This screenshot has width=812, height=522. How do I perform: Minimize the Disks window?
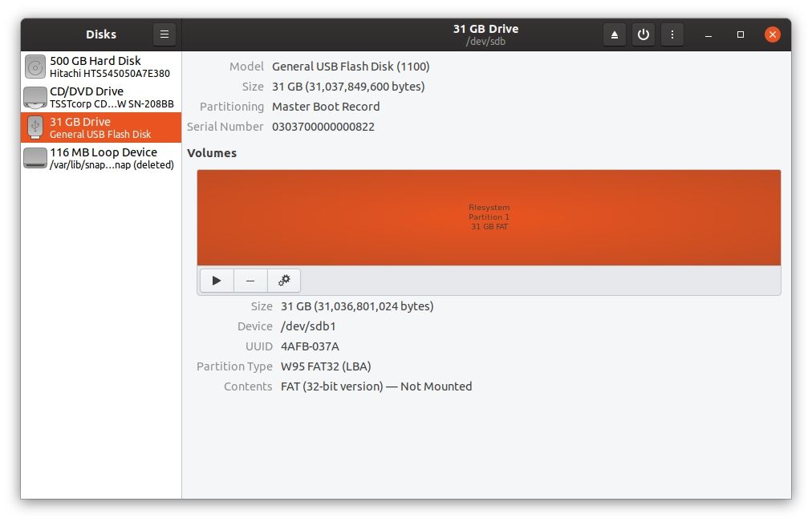coord(708,34)
